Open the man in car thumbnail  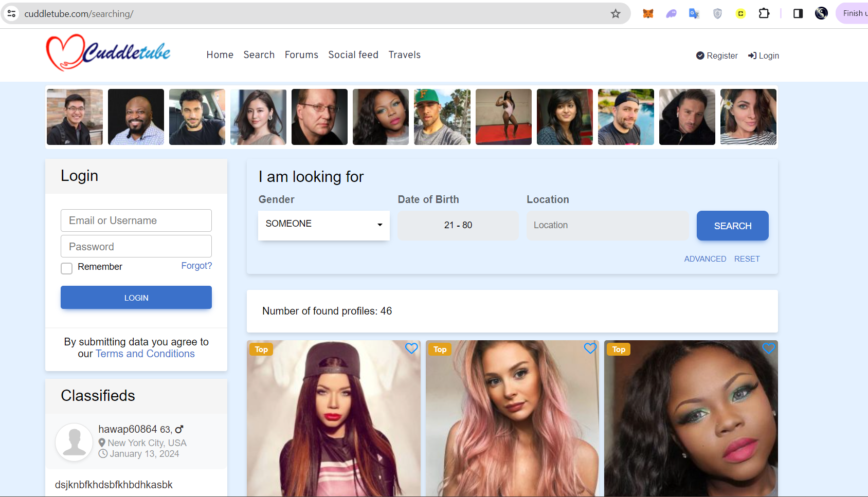pos(197,117)
